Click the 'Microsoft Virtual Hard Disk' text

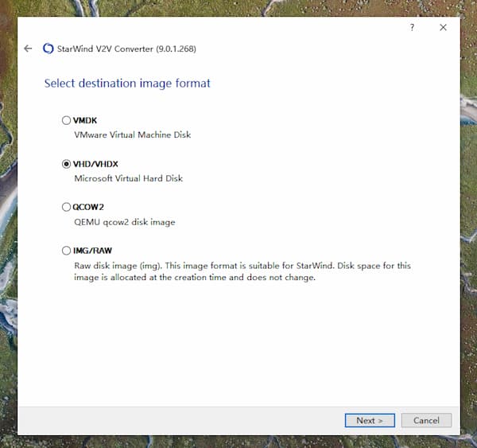click(128, 178)
